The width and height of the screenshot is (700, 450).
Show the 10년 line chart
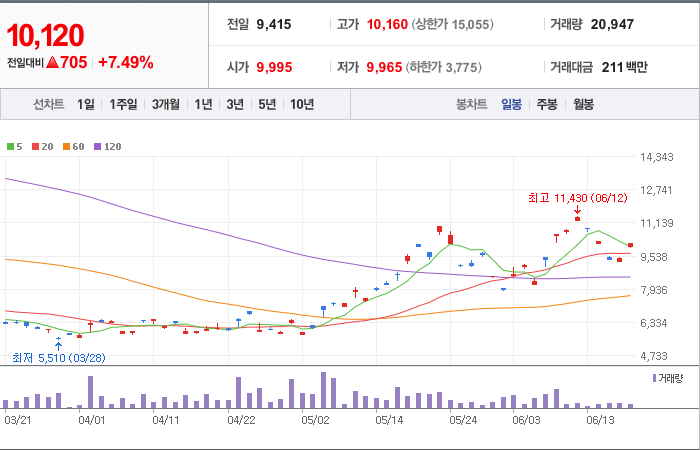(x=302, y=104)
